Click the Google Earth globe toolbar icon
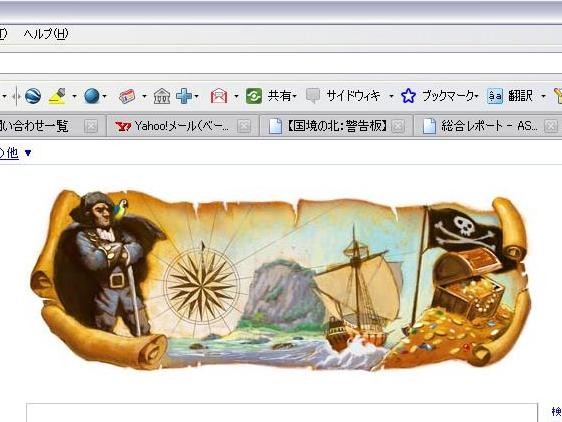 click(x=33, y=96)
